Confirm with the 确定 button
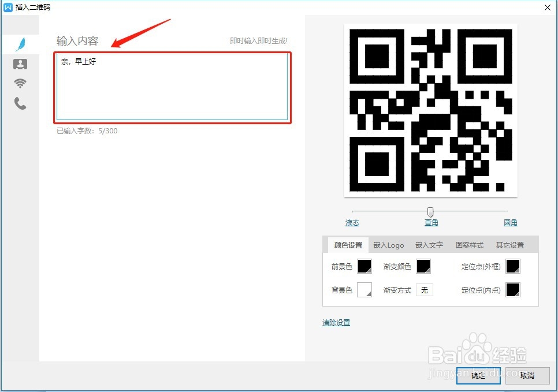Viewport: 558px width, 392px height. pos(478,376)
